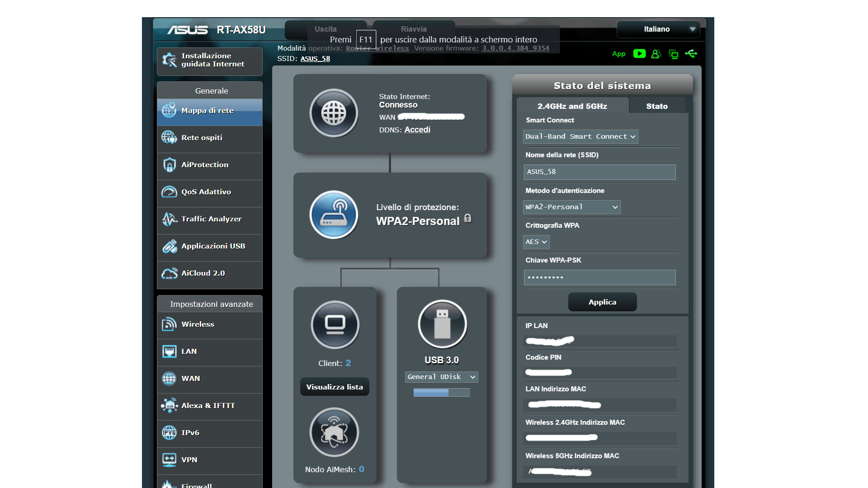
Task: Click Visualizza lista button
Action: tap(335, 387)
